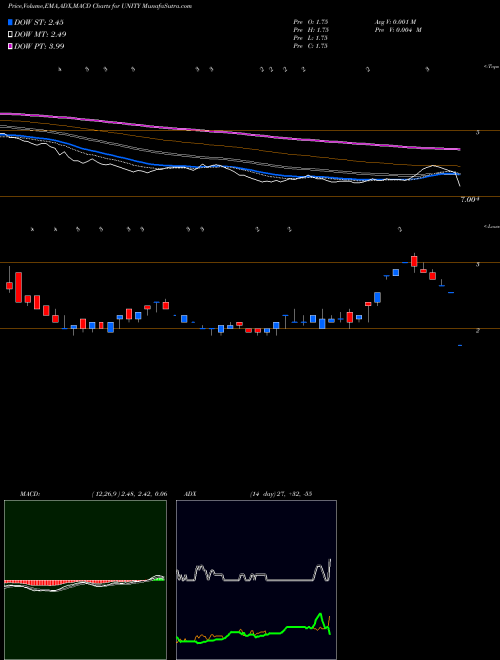
Task: Click the tall red candle at chart start
Action: (x=19, y=287)
